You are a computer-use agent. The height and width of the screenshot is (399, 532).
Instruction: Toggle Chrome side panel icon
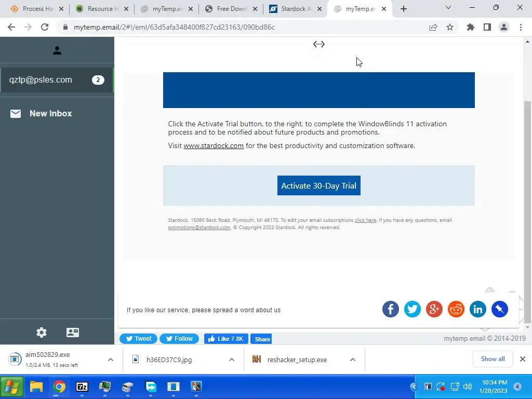click(487, 27)
